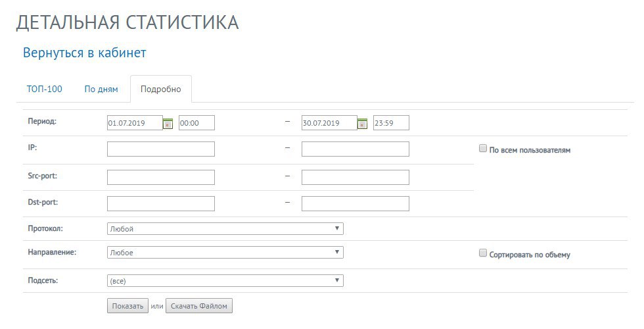Open calendar picker for end date

click(x=362, y=124)
